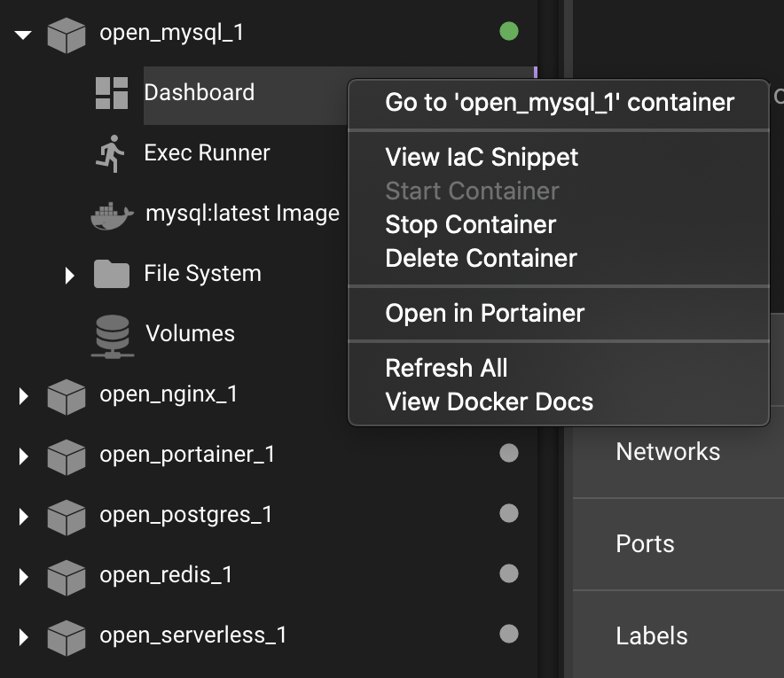
Task: Click the open_redis_1 container cube icon
Action: click(x=67, y=573)
